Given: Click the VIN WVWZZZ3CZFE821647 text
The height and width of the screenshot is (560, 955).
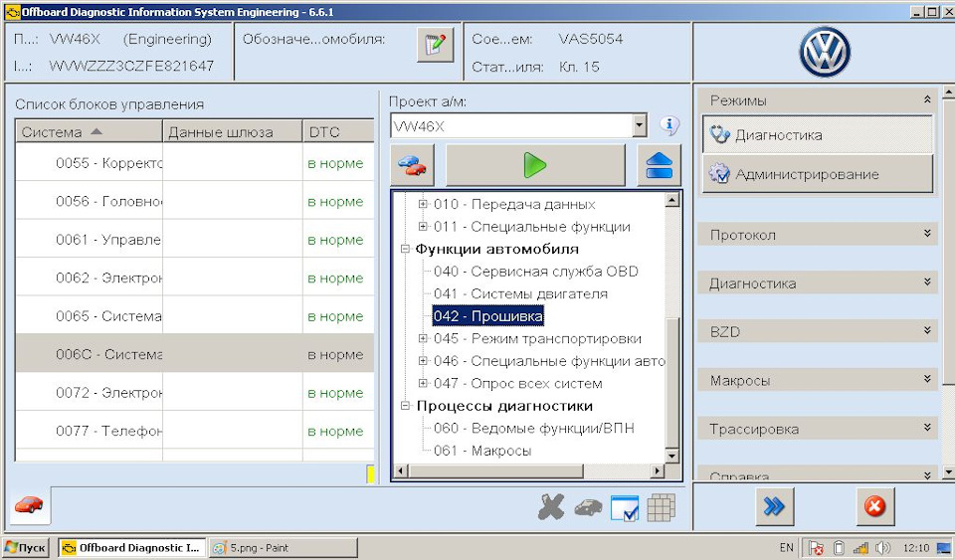Looking at the screenshot, I should click(131, 66).
